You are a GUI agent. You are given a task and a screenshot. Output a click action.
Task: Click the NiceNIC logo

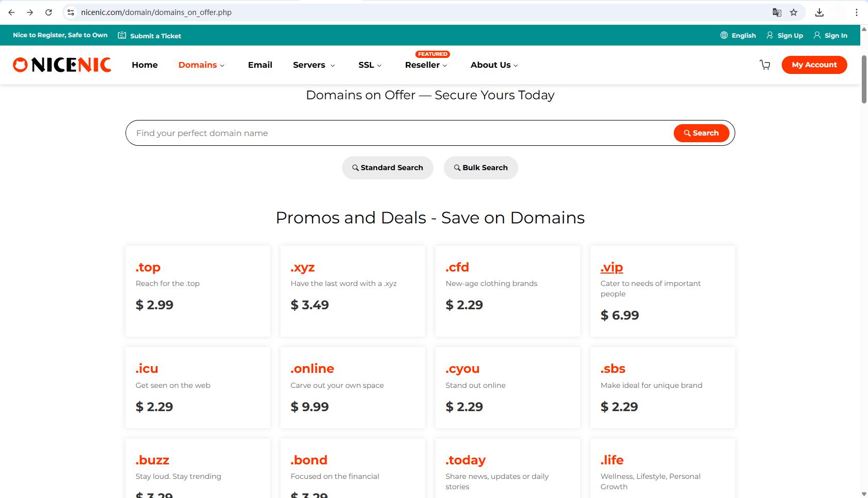(x=62, y=65)
